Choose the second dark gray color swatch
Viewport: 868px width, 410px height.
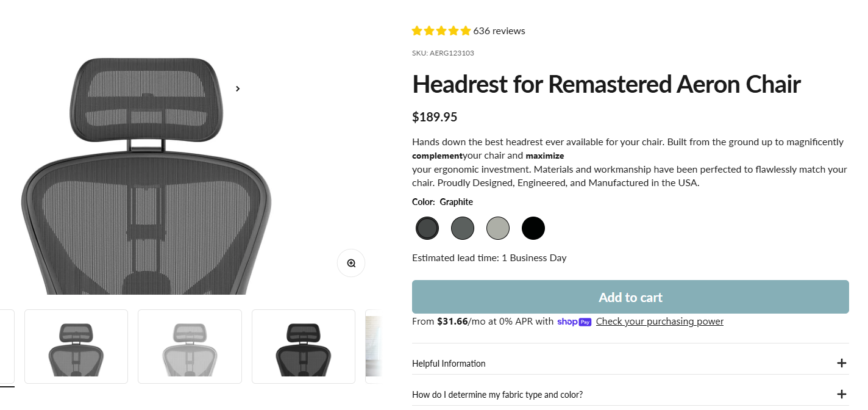click(463, 228)
